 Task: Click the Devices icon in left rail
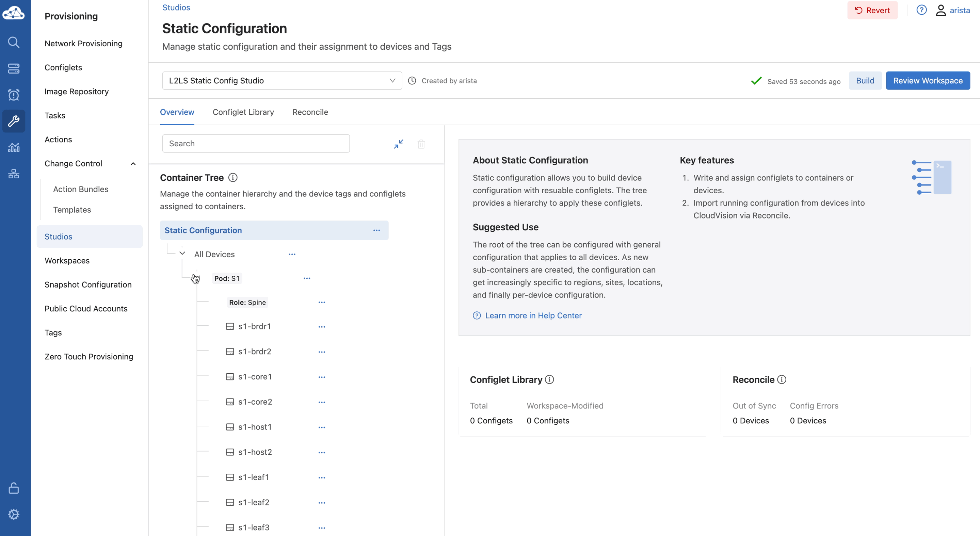click(x=14, y=68)
